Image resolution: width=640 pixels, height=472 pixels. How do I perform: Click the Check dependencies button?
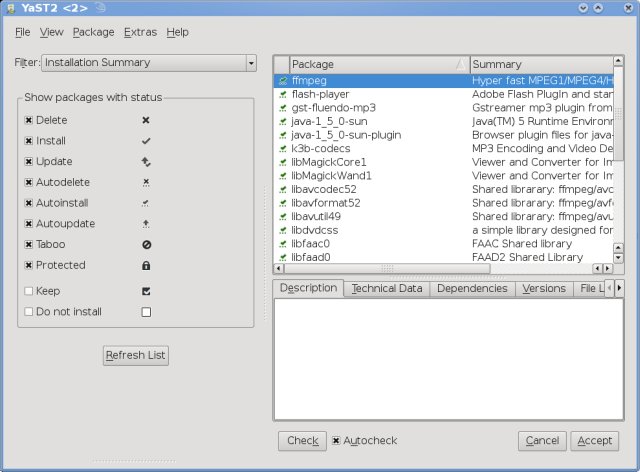[302, 441]
